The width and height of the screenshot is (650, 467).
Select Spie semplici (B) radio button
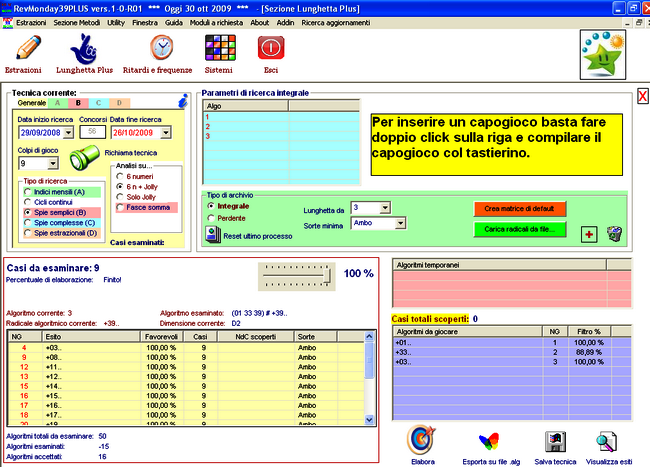27,212
